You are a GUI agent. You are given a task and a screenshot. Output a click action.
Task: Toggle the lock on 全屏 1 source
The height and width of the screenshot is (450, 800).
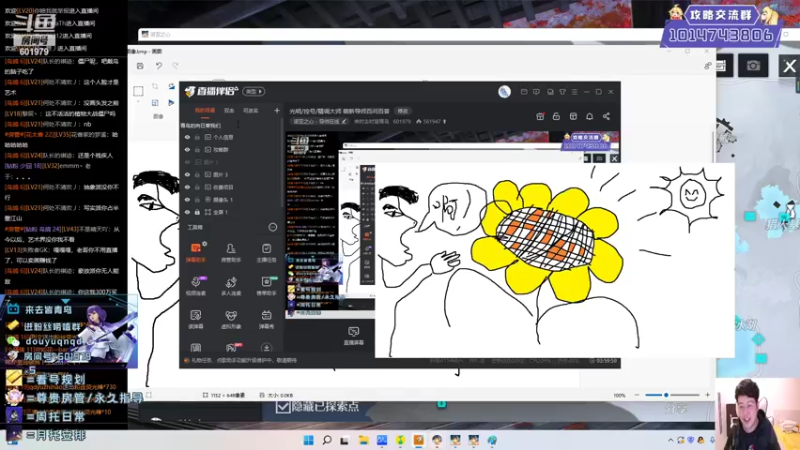(x=197, y=212)
